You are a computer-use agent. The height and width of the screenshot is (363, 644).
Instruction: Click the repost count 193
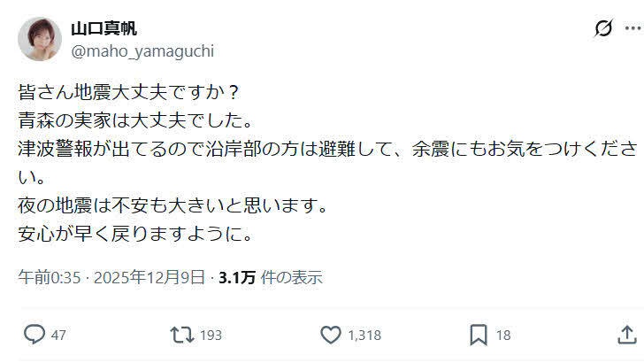[211, 336]
